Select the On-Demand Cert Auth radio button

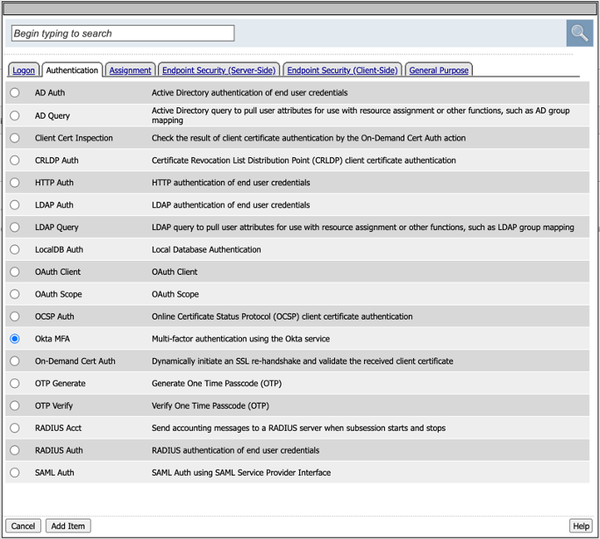coord(15,361)
